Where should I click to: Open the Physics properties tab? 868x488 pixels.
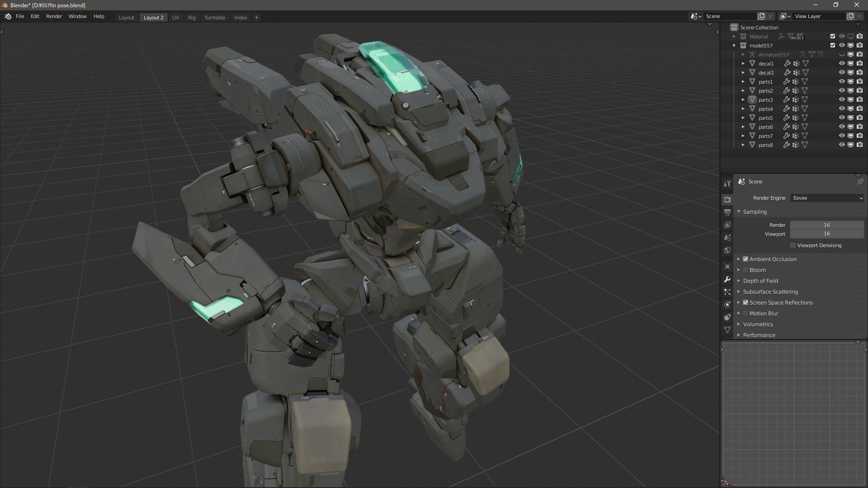point(727,305)
